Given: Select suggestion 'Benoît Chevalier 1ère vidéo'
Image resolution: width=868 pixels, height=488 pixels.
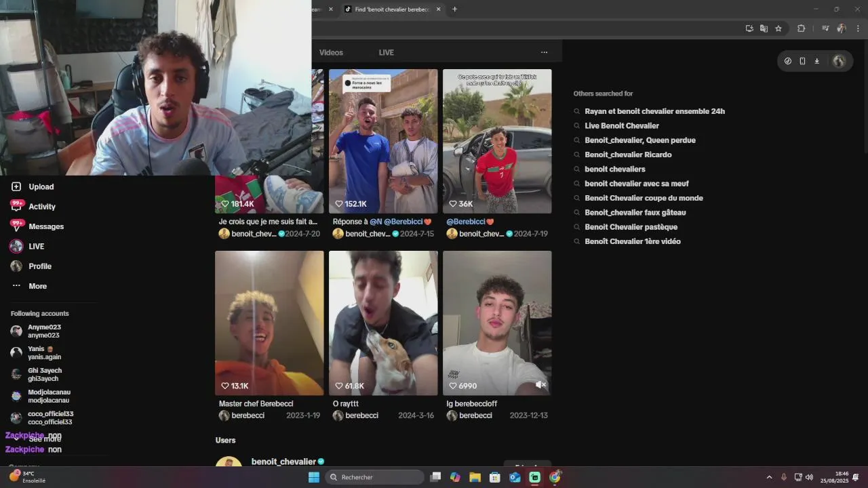Looking at the screenshot, I should (x=633, y=241).
